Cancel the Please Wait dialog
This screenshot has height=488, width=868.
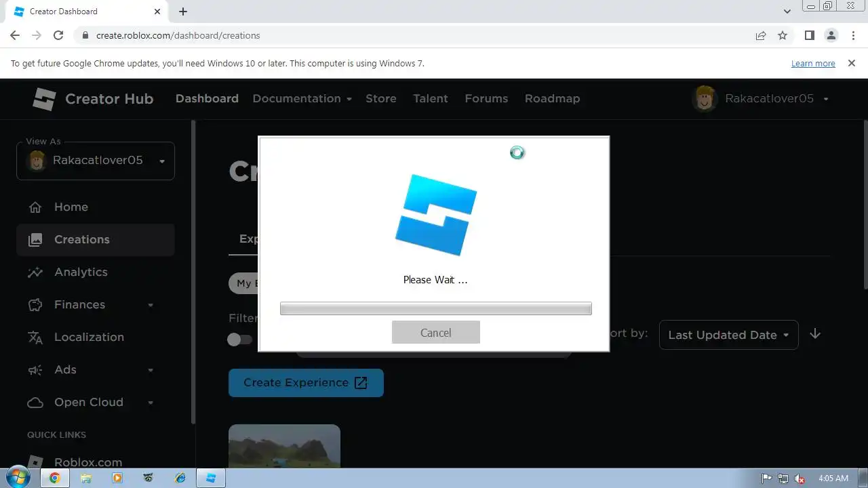(x=435, y=332)
